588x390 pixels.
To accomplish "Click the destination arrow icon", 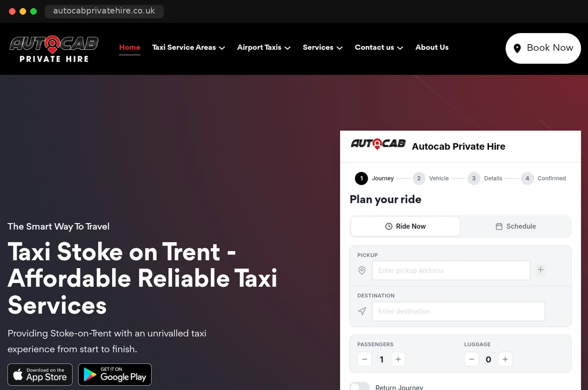I will [x=362, y=311].
